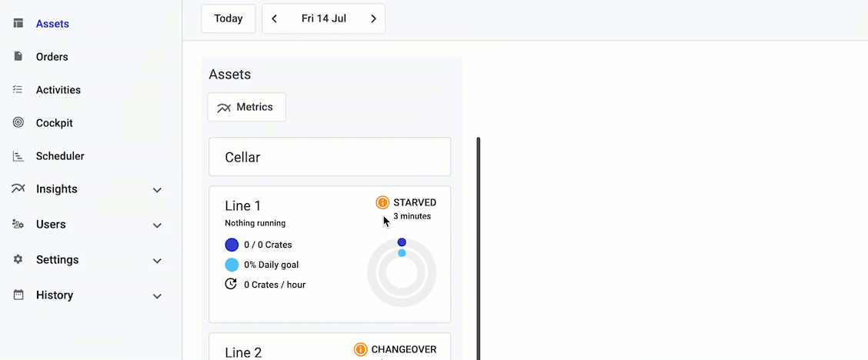The image size is (868, 360).
Task: Click the Crates per hour clock icon
Action: tap(231, 284)
